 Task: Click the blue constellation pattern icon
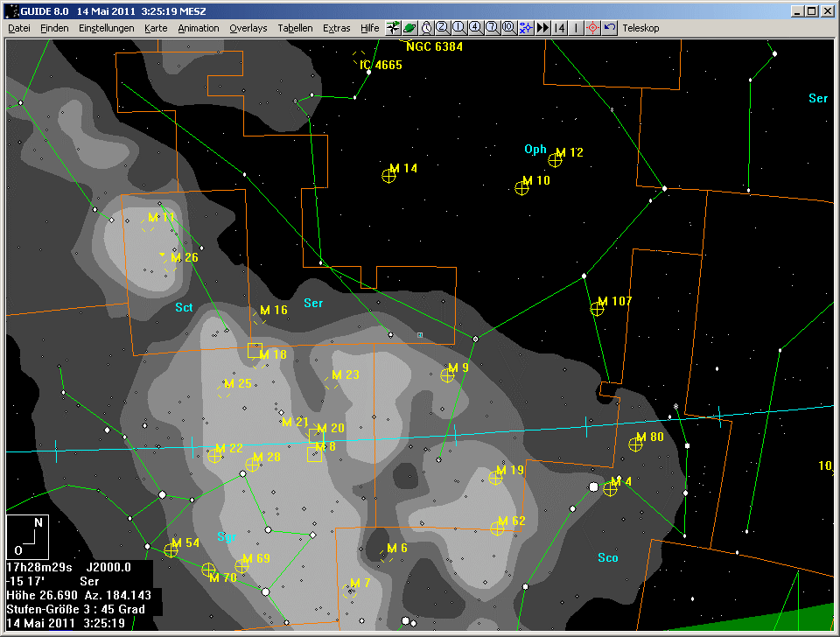[x=525, y=28]
